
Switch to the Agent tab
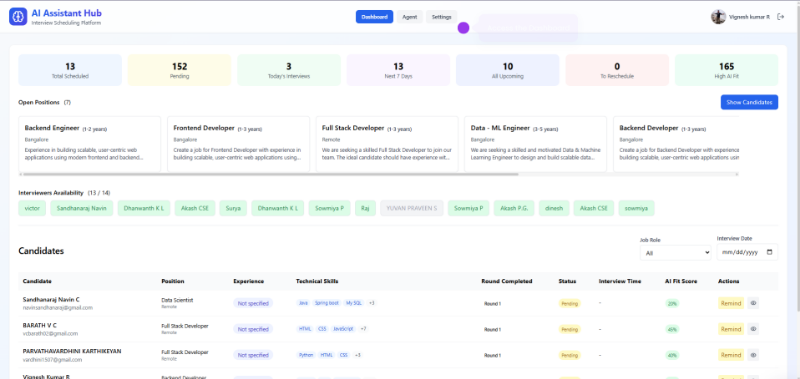(410, 17)
